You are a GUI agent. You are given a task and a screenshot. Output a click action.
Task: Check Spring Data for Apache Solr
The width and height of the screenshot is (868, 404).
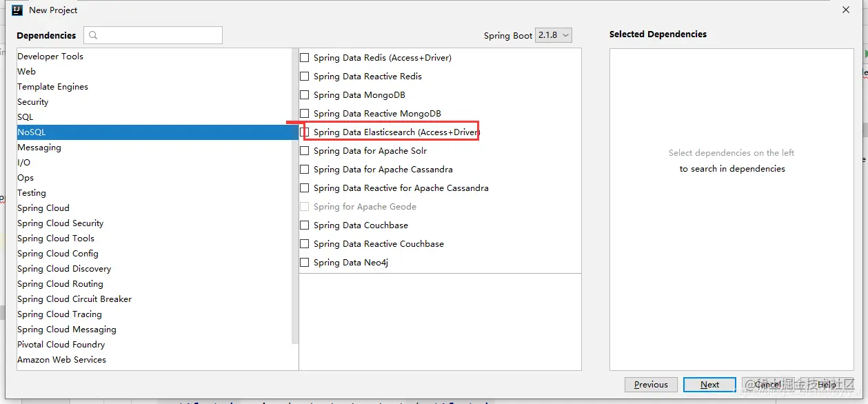click(x=304, y=151)
